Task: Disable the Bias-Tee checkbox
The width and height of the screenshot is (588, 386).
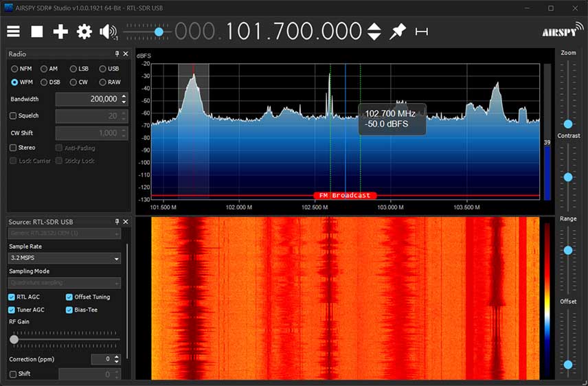Action: coord(69,310)
